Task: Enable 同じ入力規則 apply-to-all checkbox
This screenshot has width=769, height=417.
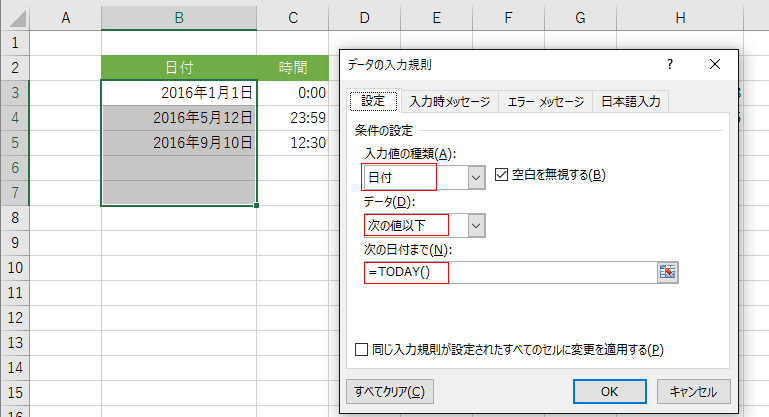Action: click(362, 349)
